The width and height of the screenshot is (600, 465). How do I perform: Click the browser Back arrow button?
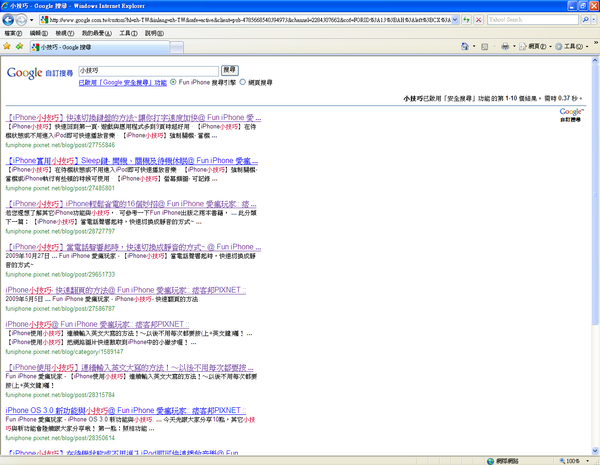[8, 20]
